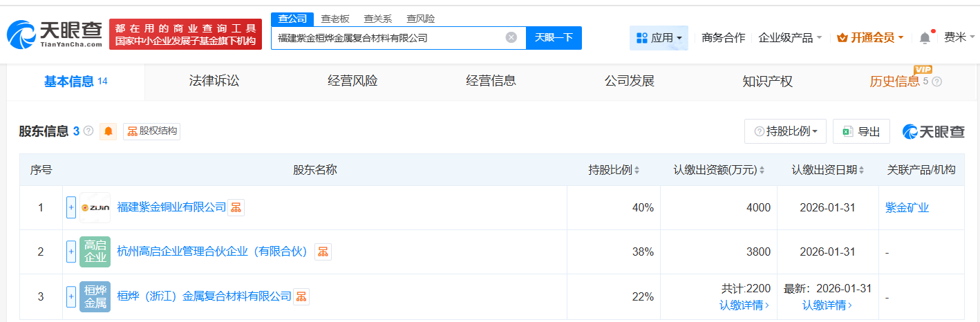Switch to the 法律诉讼 tab
This screenshot has width=980, height=322.
(214, 82)
